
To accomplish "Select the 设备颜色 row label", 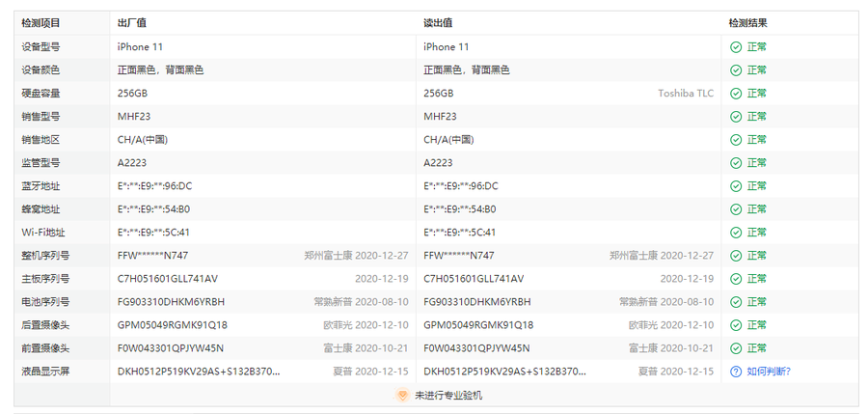I will 41,70.
